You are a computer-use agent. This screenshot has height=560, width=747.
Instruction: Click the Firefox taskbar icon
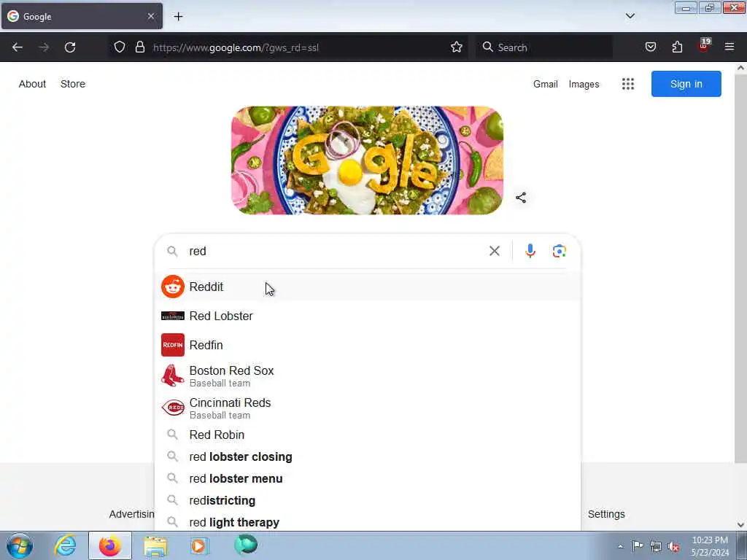point(110,545)
